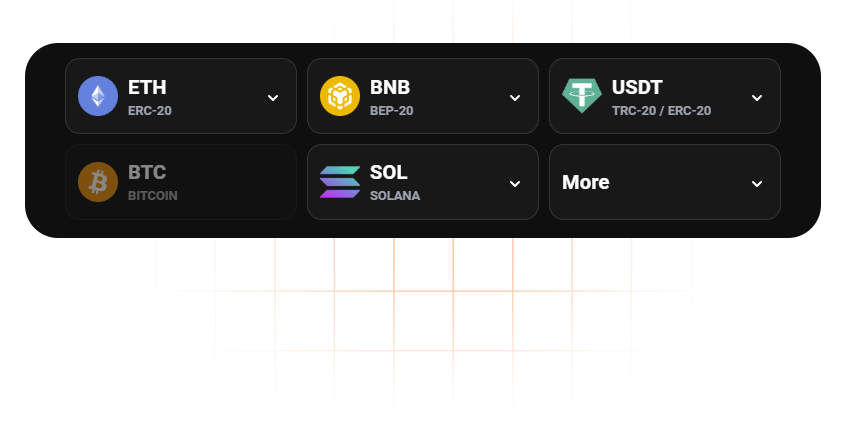Click the SOLANA network subtitle

tap(395, 196)
